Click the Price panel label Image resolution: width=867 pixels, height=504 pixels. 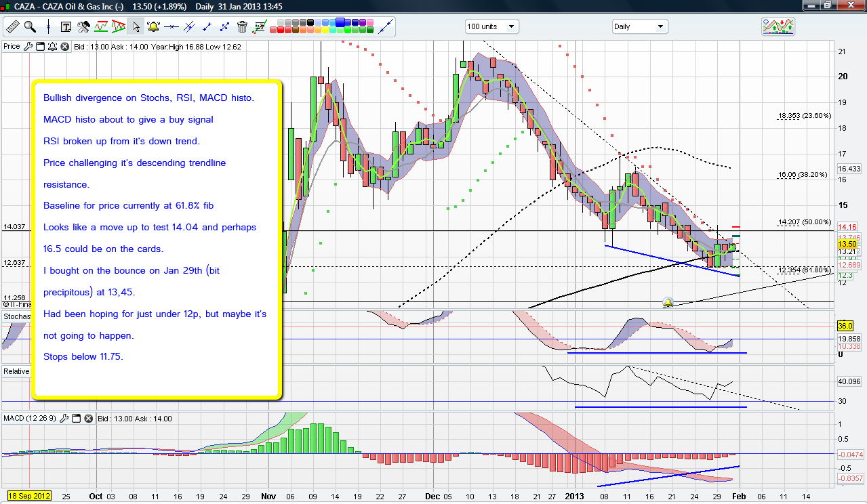point(12,47)
